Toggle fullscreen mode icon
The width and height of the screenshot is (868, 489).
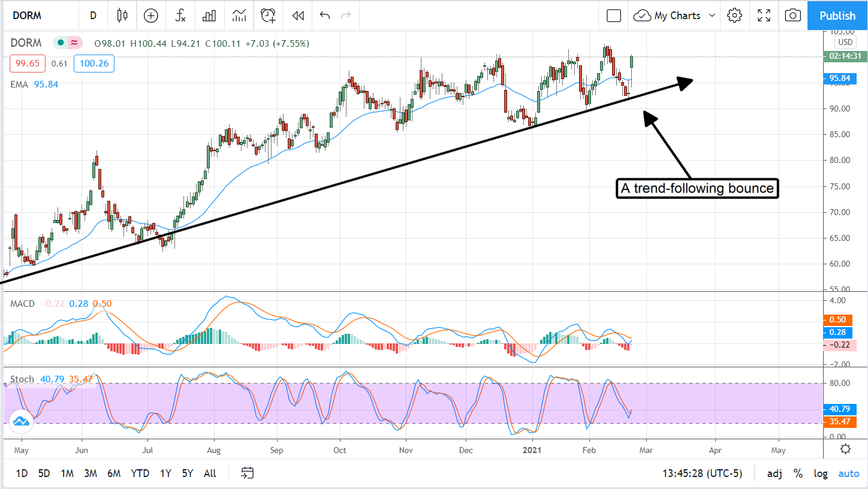tap(764, 16)
